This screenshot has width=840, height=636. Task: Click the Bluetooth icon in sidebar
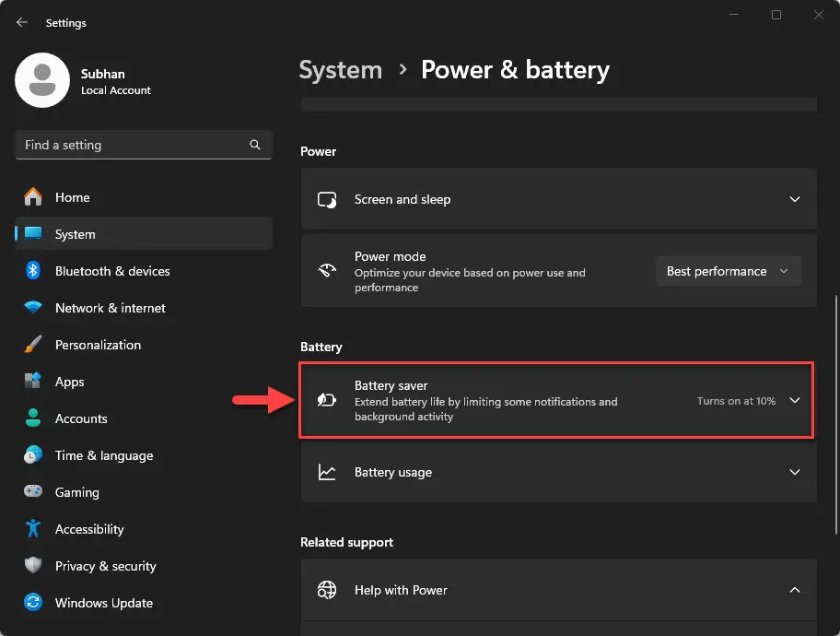point(33,270)
